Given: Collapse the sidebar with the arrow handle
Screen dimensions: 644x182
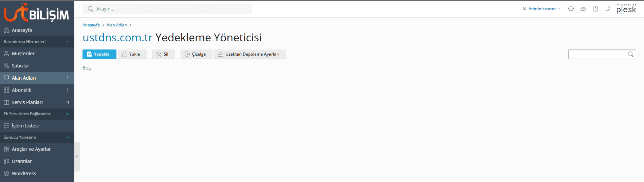Looking at the screenshot, I should pyautogui.click(x=77, y=157).
